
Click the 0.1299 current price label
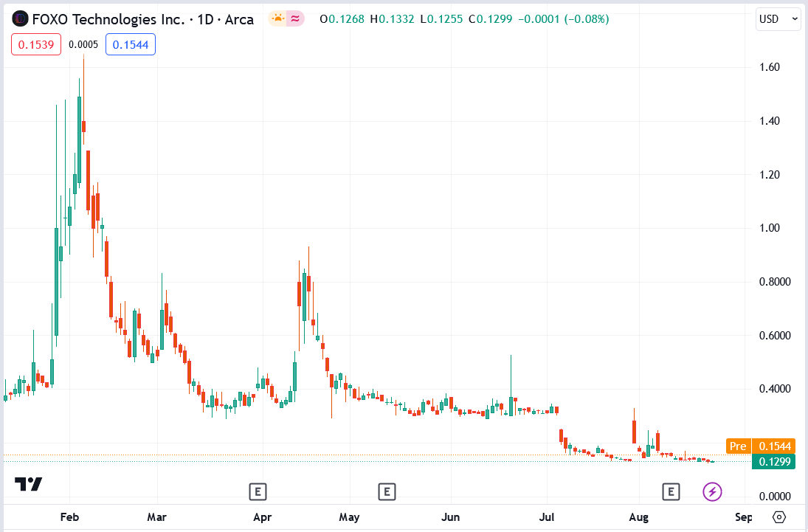tap(773, 461)
